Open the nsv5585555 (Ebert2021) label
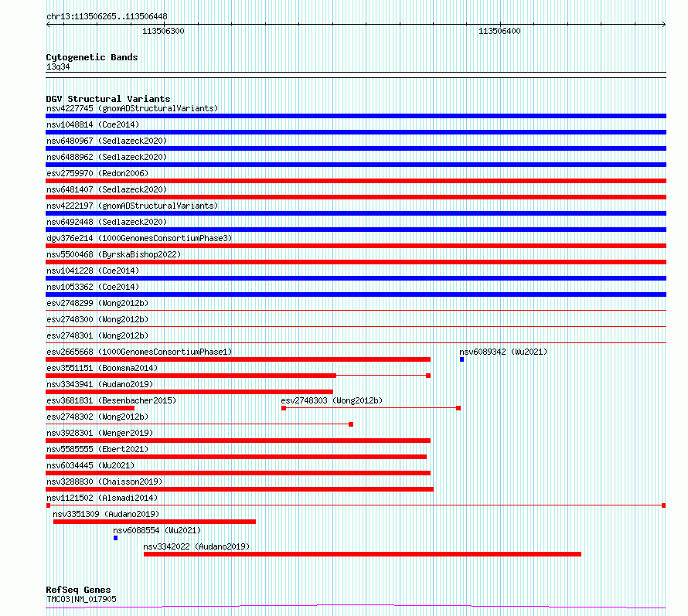Image resolution: width=688 pixels, height=616 pixels. point(97,449)
